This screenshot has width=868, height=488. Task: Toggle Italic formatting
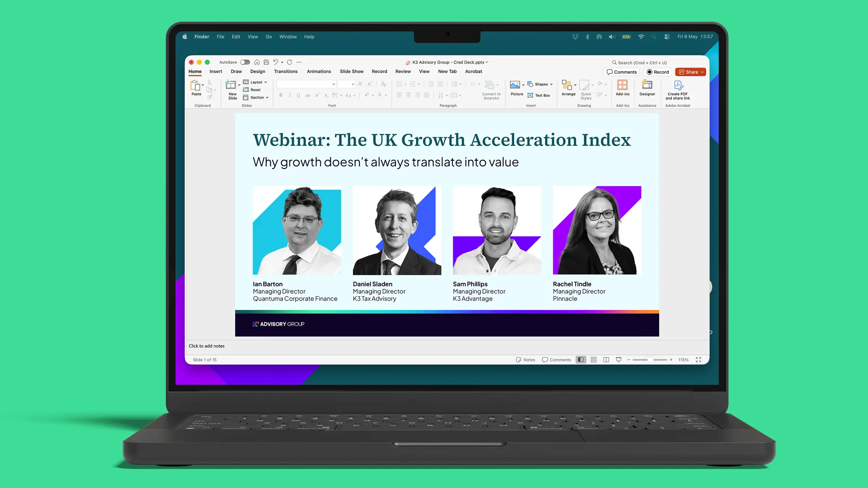(x=289, y=95)
